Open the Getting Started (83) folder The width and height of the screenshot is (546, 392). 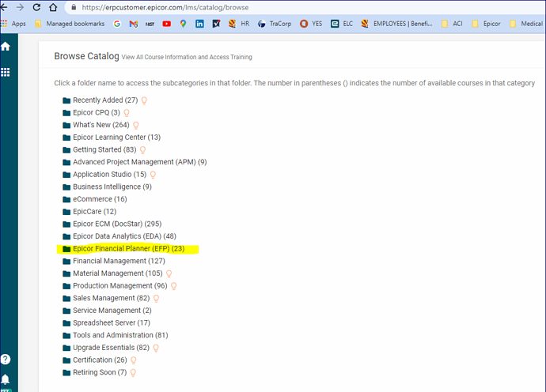pos(99,149)
